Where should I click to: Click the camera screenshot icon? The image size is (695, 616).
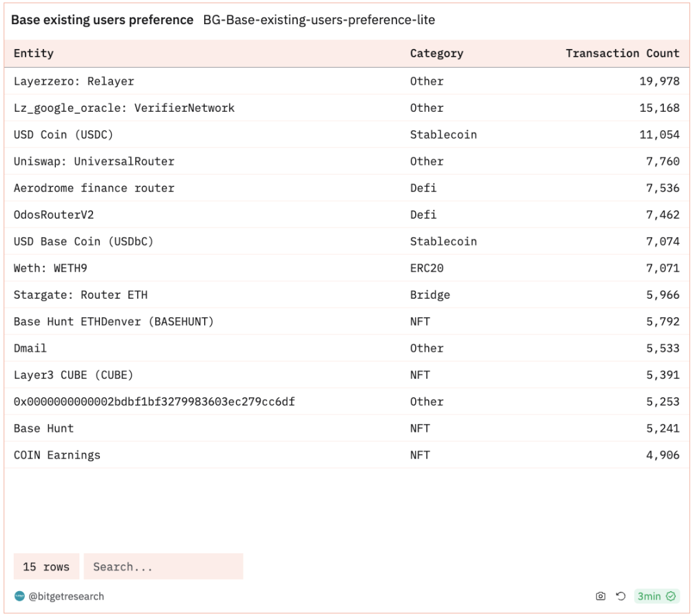[600, 596]
